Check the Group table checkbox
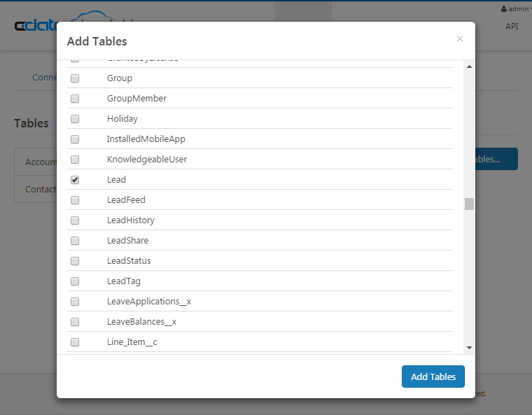Image resolution: width=532 pixels, height=415 pixels. 75,78
